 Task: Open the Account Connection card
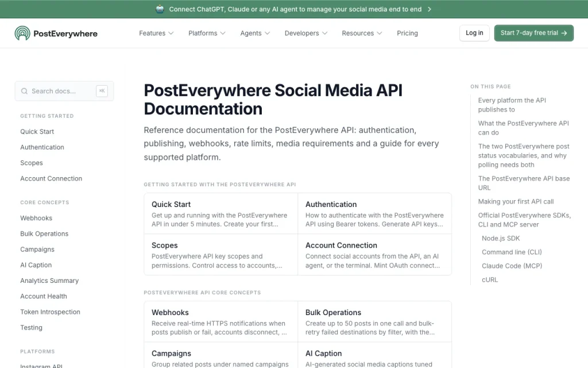(x=374, y=255)
